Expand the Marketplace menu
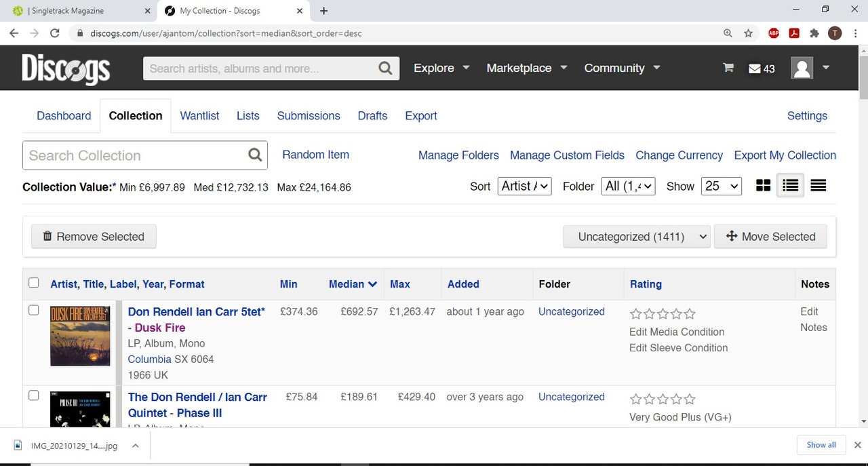Viewport: 868px width, 466px height. click(527, 68)
